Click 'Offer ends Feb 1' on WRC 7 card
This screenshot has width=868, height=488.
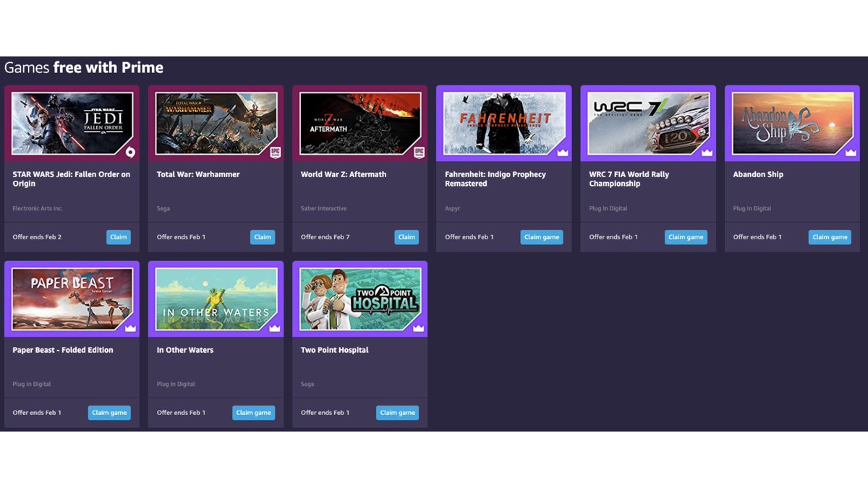pos(613,237)
